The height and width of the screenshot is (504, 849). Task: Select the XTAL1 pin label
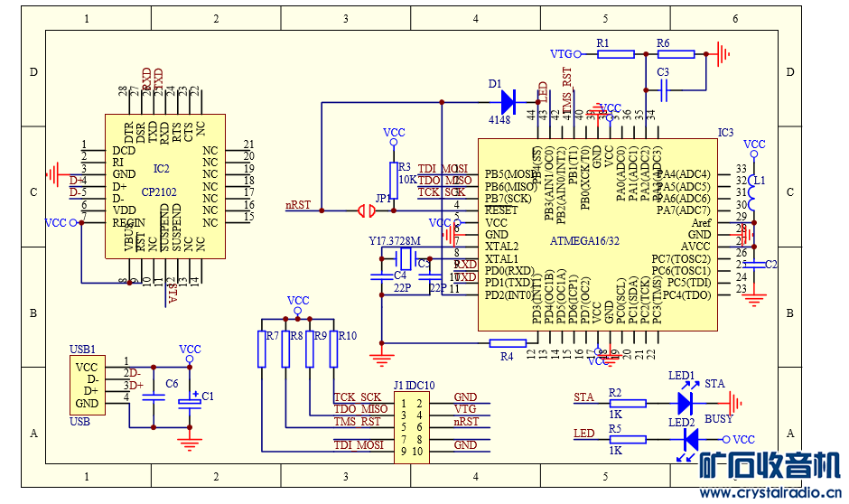click(x=501, y=258)
